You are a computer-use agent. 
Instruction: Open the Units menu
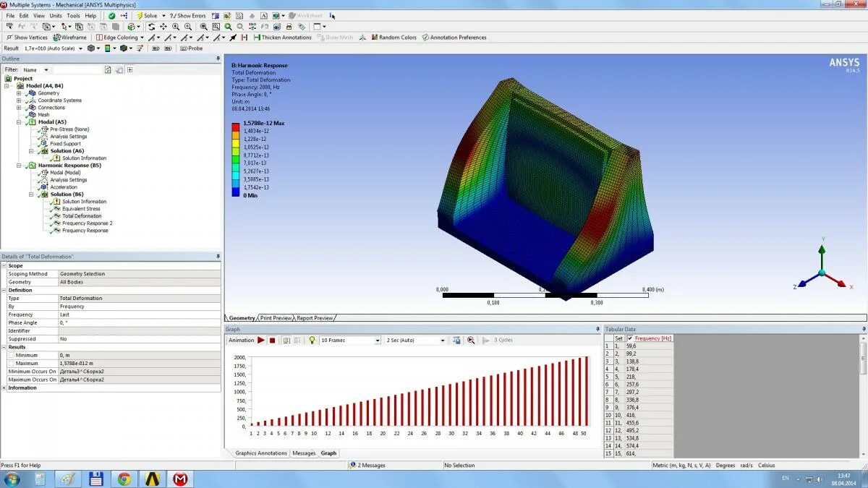coord(55,15)
